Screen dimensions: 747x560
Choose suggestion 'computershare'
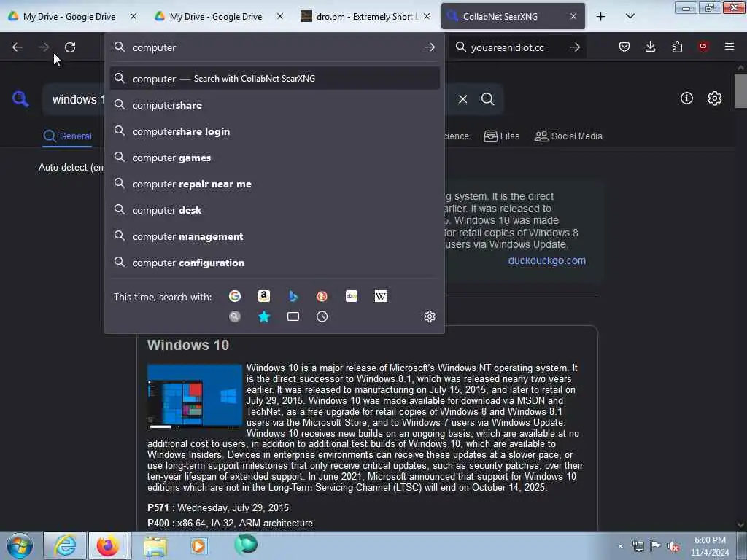tap(274, 105)
